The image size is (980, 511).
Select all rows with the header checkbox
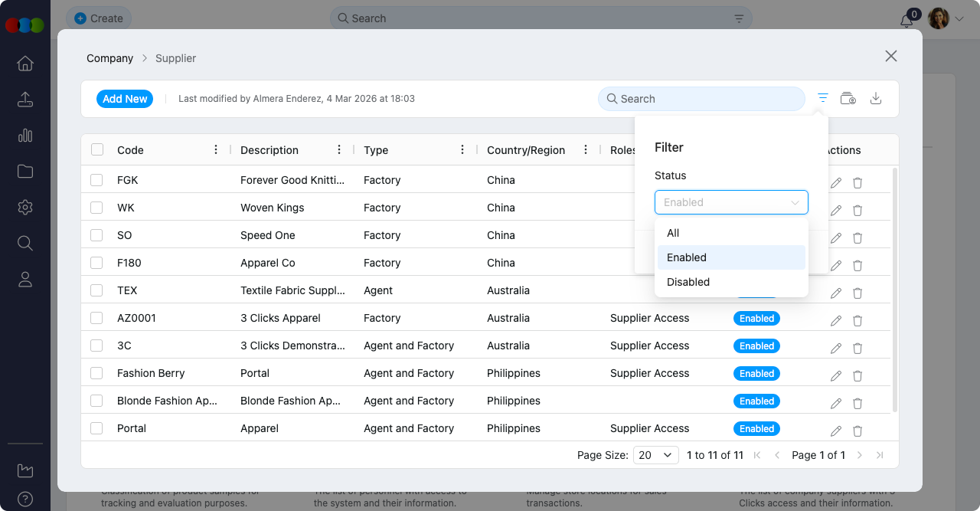tap(97, 150)
